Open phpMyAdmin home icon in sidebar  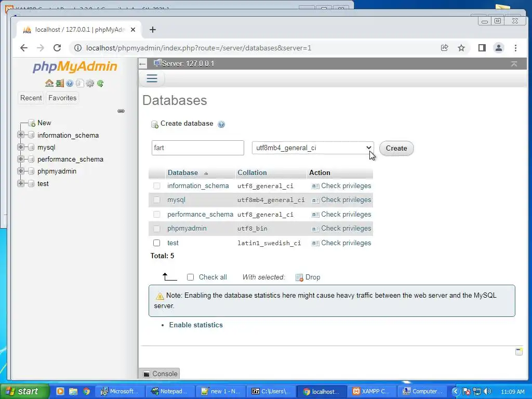49,83
